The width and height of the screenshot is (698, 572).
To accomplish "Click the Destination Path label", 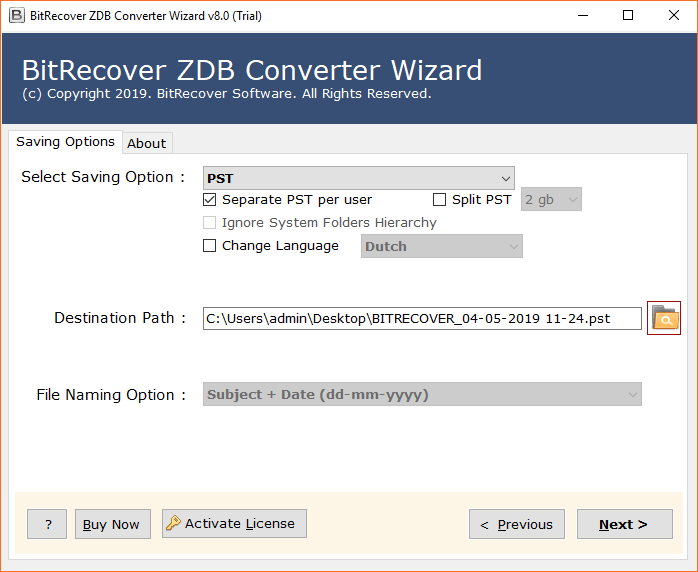I will click(x=120, y=318).
